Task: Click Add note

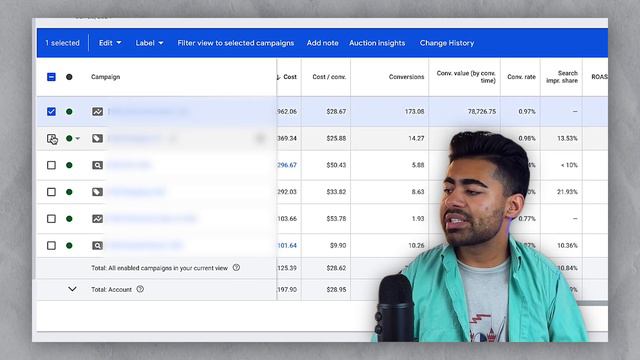Action: (322, 43)
